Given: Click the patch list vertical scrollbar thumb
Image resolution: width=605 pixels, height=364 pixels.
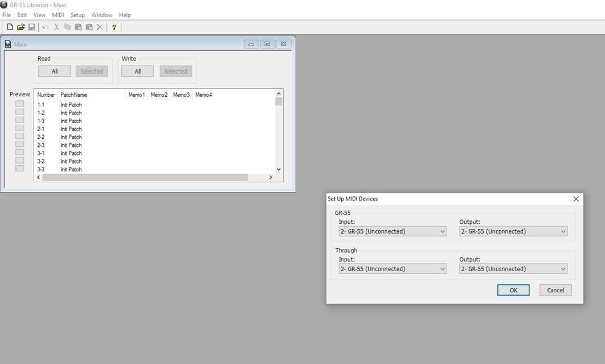Looking at the screenshot, I should (x=279, y=101).
